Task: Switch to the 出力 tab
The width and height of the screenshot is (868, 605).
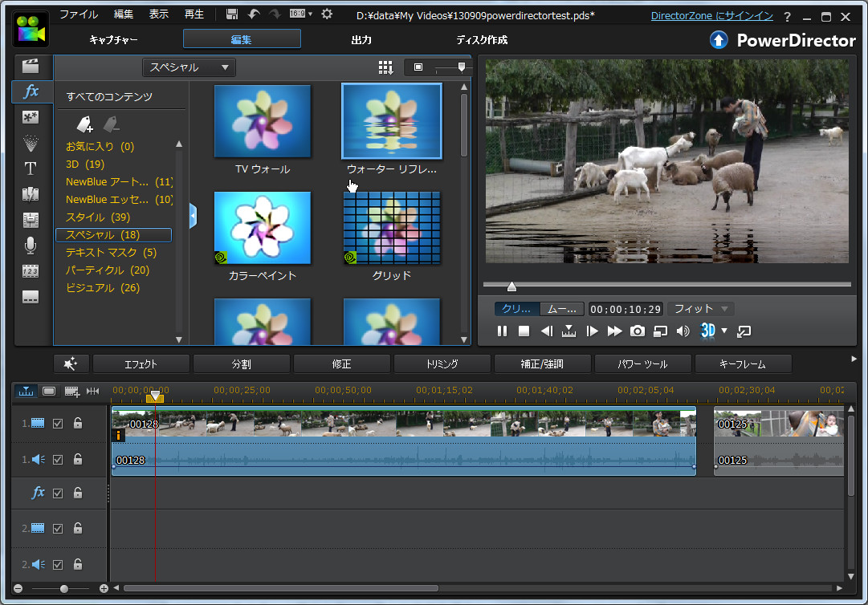Action: 361,39
